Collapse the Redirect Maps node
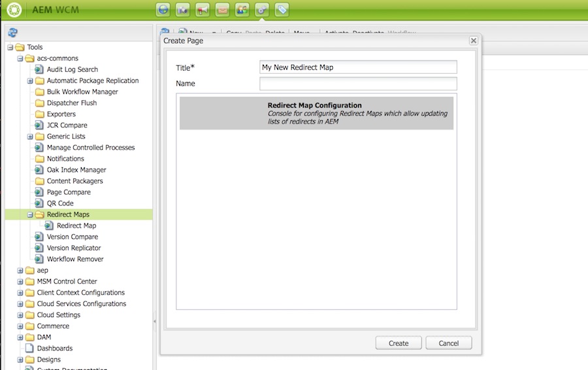This screenshot has height=370, width=588. point(30,214)
